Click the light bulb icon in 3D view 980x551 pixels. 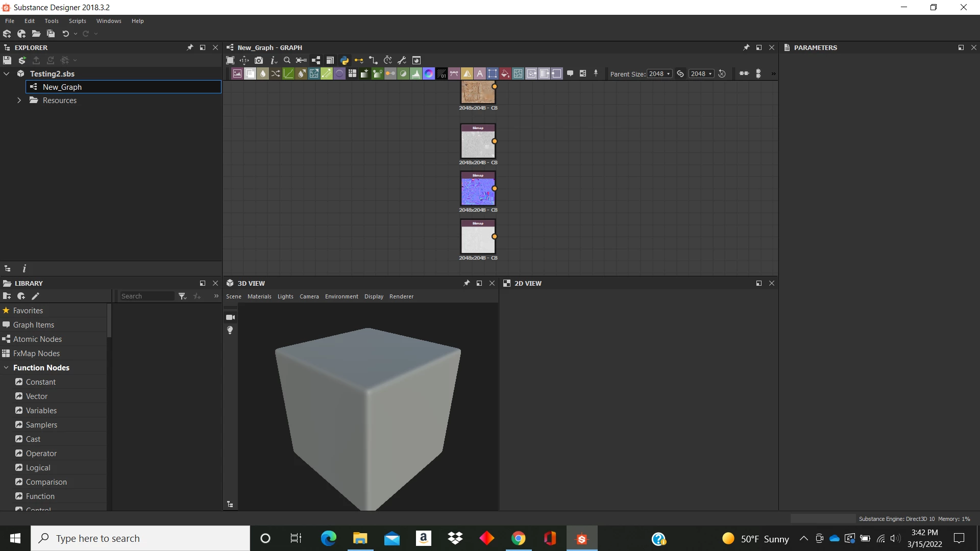coord(230,330)
